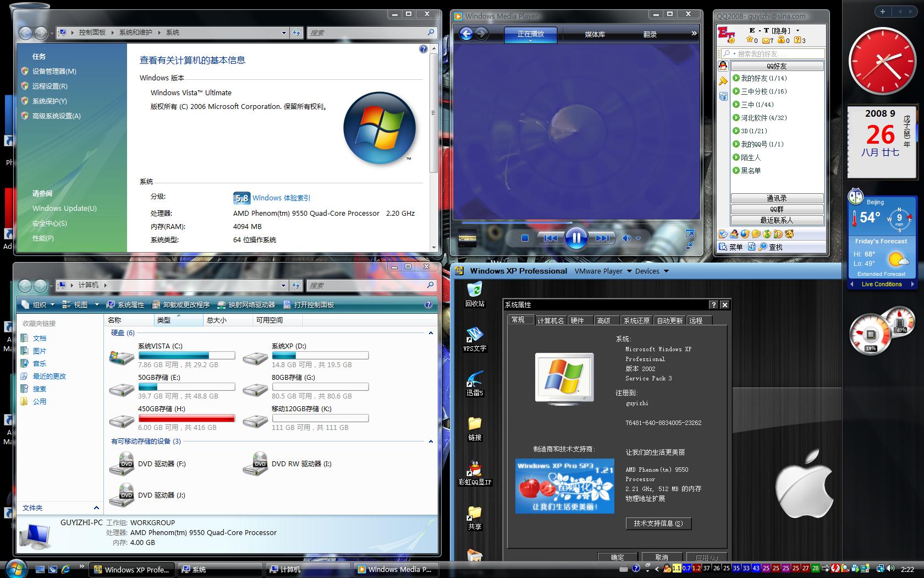Image resolution: width=924 pixels, height=578 pixels.
Task: Click the QQ penguin sidebar icon
Action: (723, 66)
